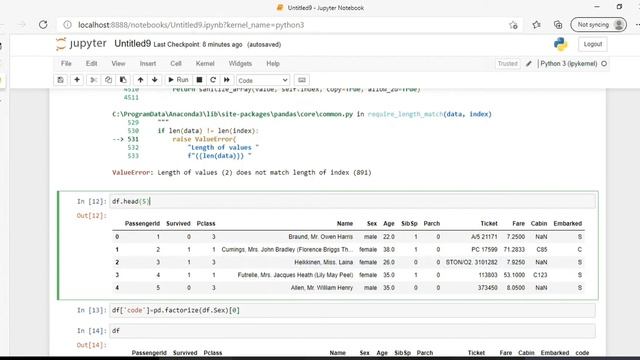Click the Logout button
640x360 pixels.
[x=593, y=44]
